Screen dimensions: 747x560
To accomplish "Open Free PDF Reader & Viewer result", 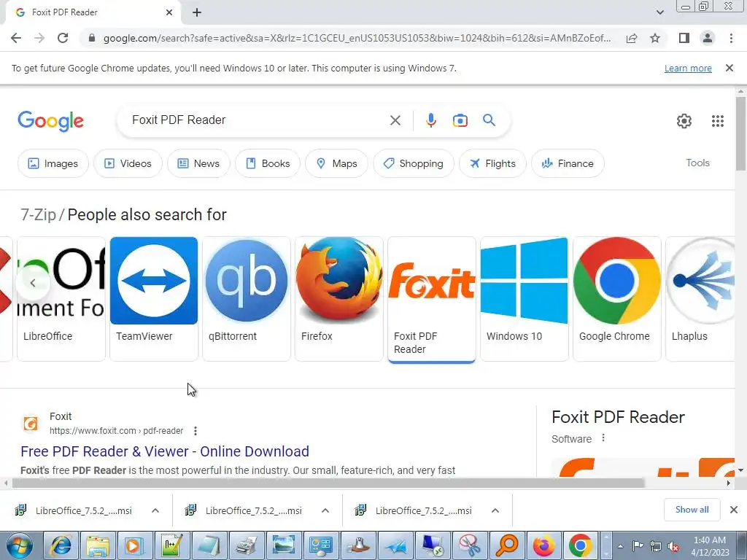I will [x=165, y=451].
